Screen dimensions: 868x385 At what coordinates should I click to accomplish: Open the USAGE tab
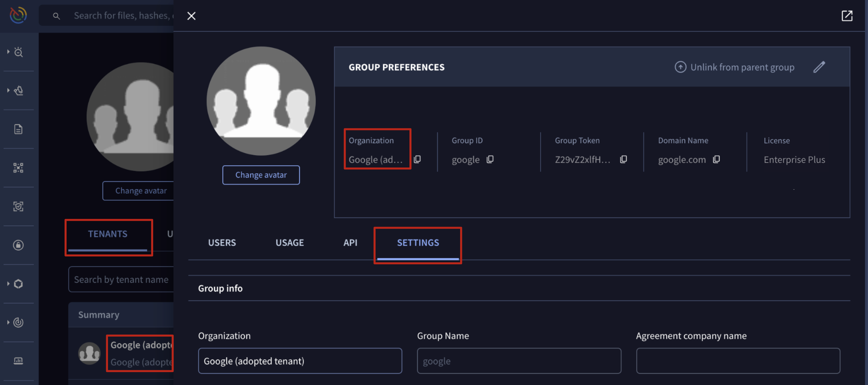pyautogui.click(x=290, y=243)
